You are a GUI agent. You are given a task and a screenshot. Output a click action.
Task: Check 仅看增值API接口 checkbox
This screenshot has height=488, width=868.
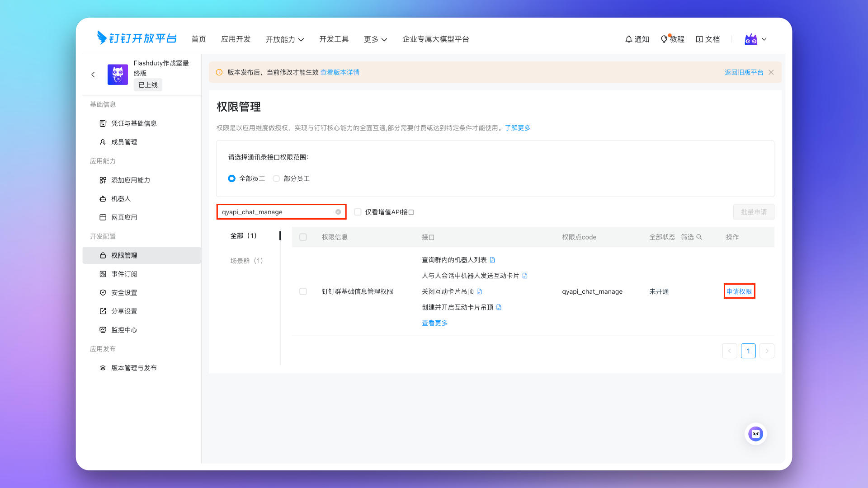[358, 212]
